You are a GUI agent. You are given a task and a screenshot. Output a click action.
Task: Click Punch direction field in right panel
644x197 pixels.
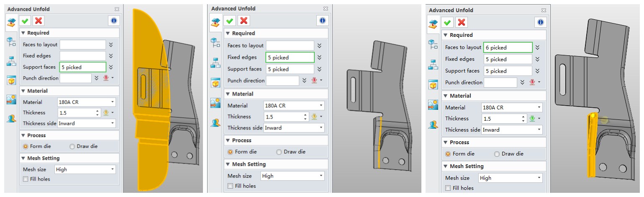tap(500, 83)
